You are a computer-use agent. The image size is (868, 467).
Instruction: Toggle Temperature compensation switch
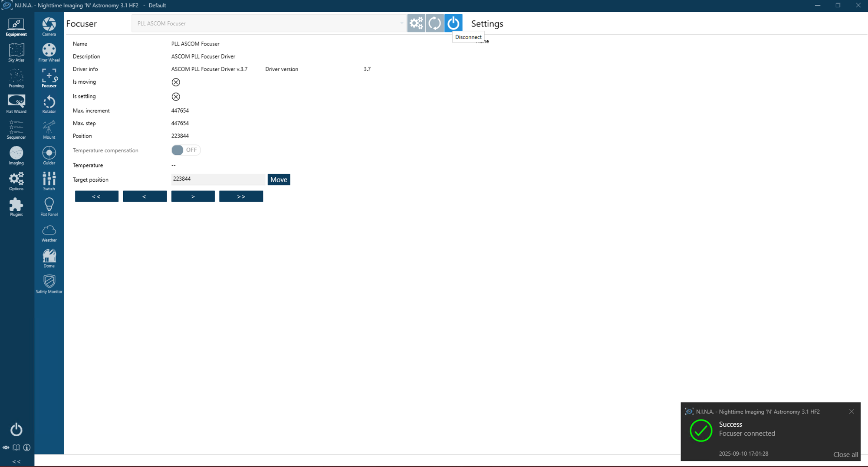186,150
